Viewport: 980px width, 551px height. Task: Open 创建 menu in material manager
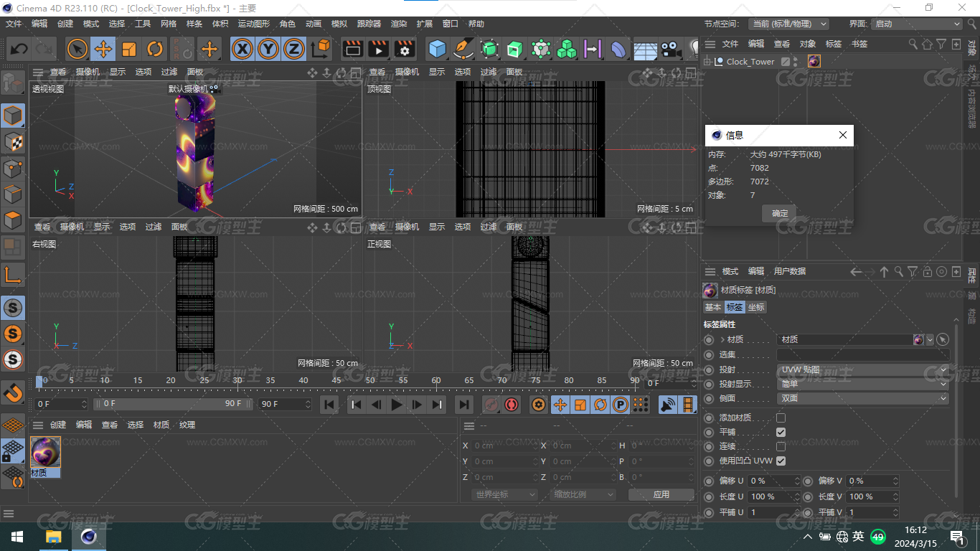[x=58, y=425]
